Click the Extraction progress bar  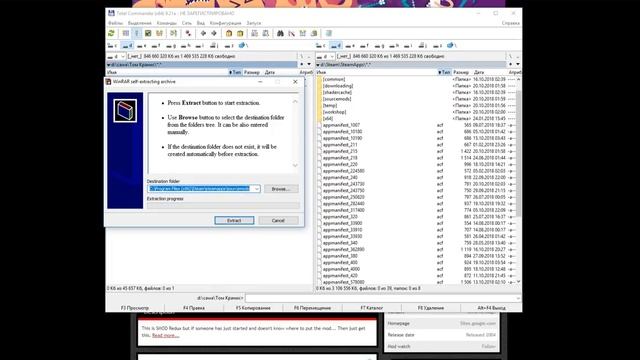(x=223, y=206)
